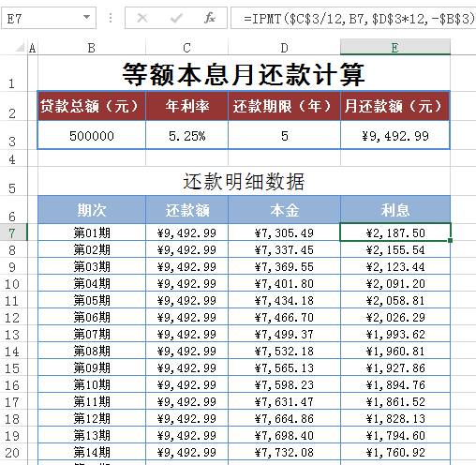The height and width of the screenshot is (465, 476).
Task: Click the fill handle of cell E7
Action: [450, 240]
